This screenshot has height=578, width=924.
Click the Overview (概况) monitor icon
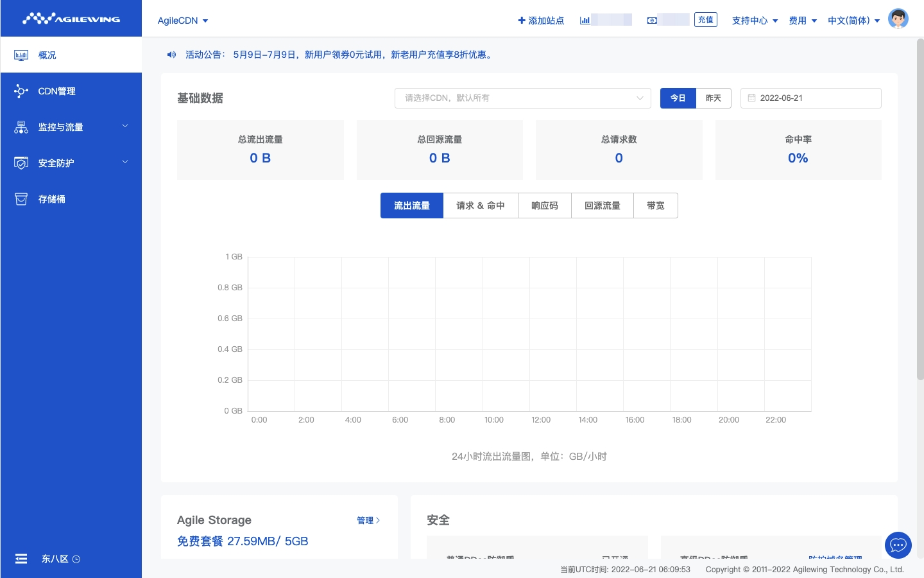coord(21,55)
